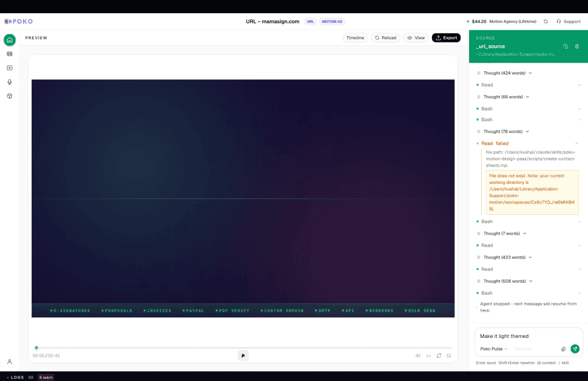Send the chat message
588x381 pixels.
[575, 349]
